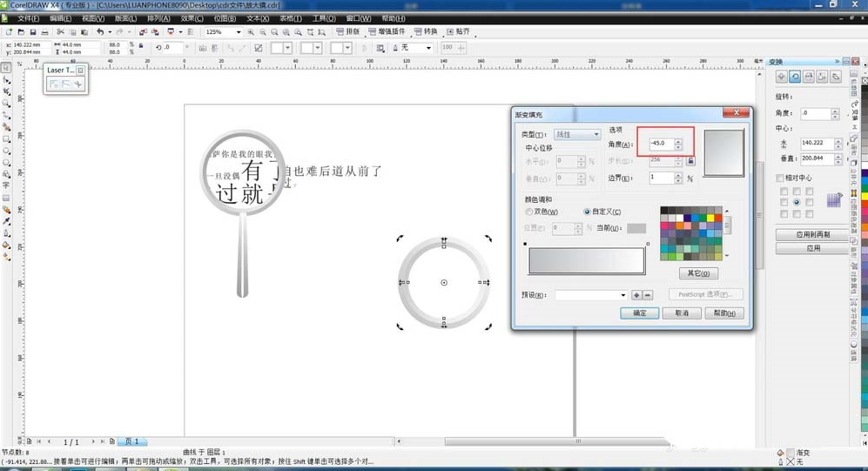Select the 双色 two-color radio button
The width and height of the screenshot is (868, 471).
click(529, 212)
